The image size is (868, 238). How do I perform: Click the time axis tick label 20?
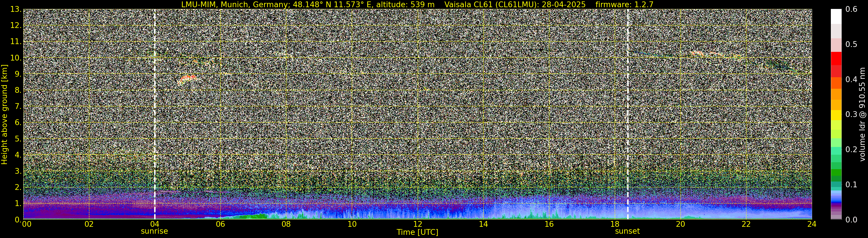(680, 224)
